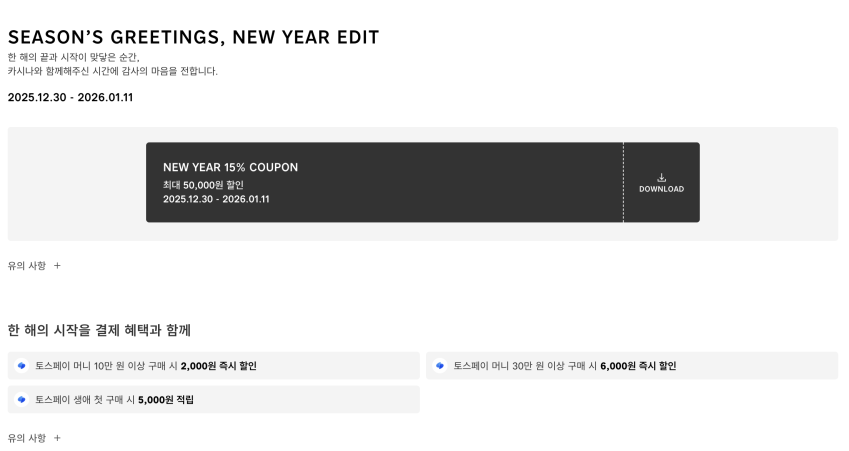Click the plus icon below the payment benefits
The height and width of the screenshot is (451, 849).
(57, 438)
